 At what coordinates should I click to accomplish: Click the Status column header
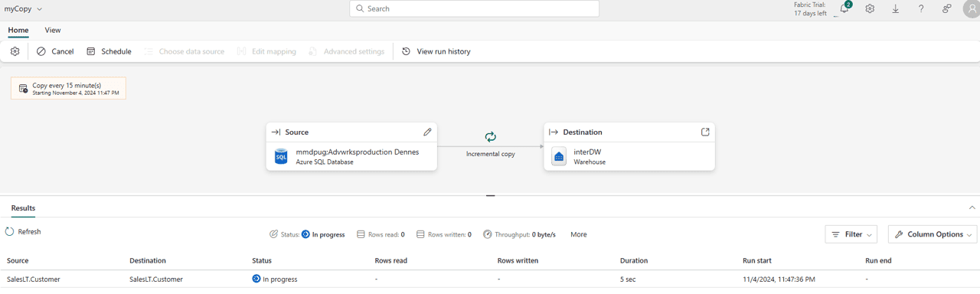262,261
